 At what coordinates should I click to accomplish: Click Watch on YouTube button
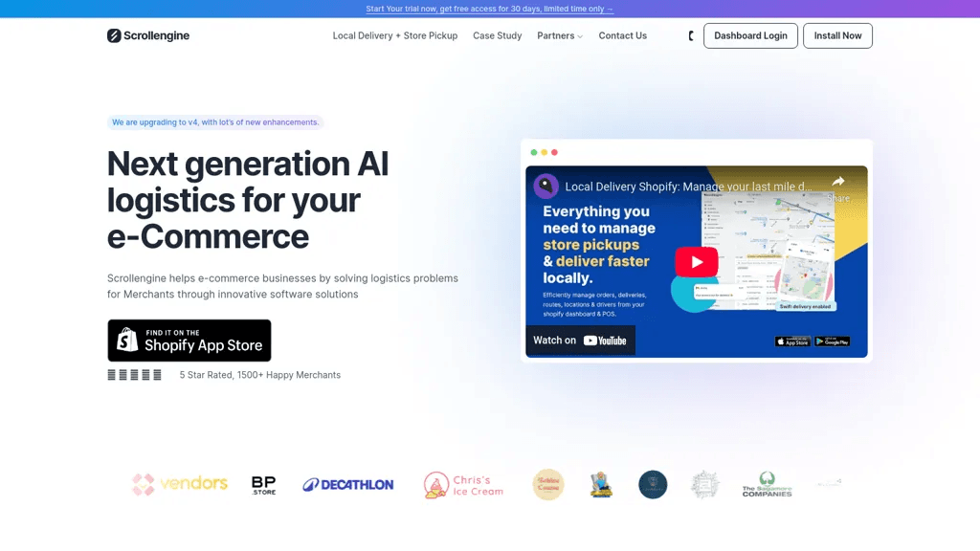tap(580, 341)
